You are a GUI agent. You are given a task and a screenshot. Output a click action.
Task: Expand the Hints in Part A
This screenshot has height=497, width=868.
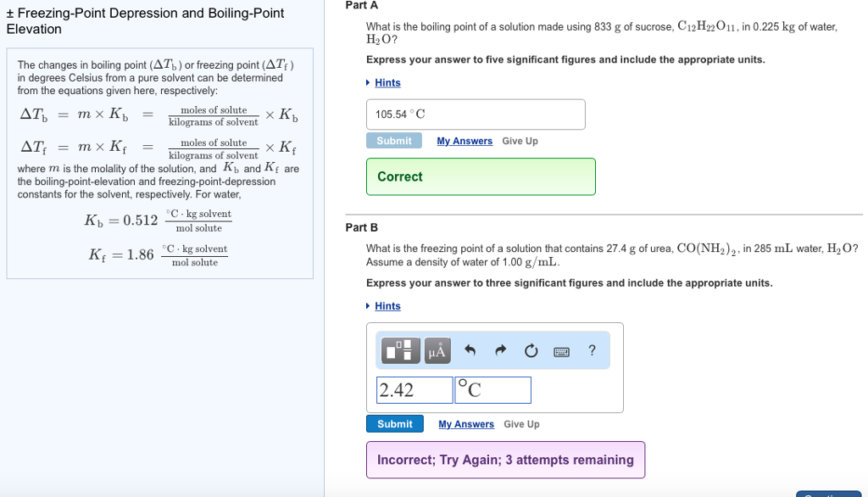pyautogui.click(x=388, y=82)
